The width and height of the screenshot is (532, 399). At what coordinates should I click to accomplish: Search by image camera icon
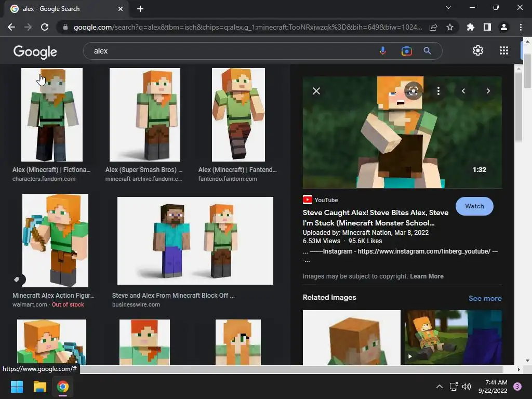(x=406, y=51)
